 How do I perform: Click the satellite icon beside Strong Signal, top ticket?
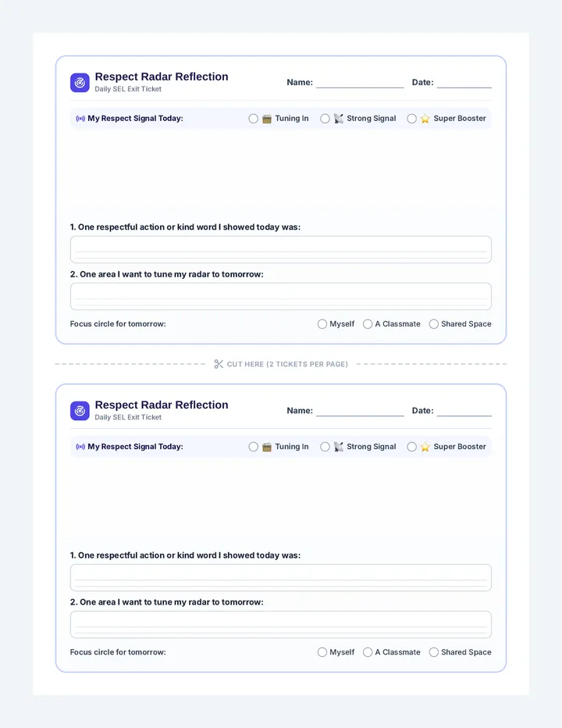point(339,119)
